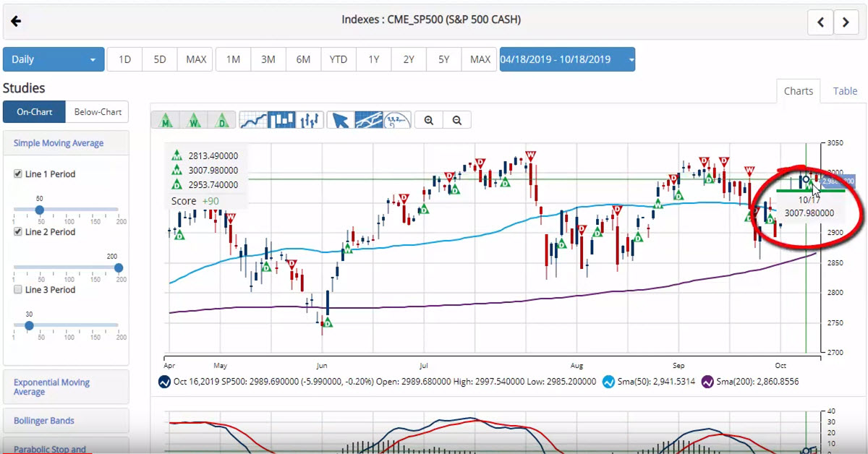868x454 pixels.
Task: Switch to OHLC bar chart type
Action: tap(310, 121)
